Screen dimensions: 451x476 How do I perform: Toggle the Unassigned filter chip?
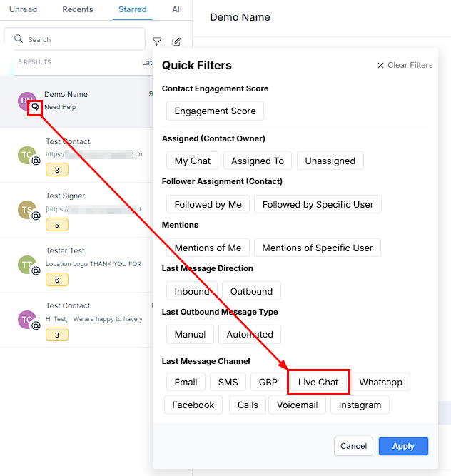point(330,161)
